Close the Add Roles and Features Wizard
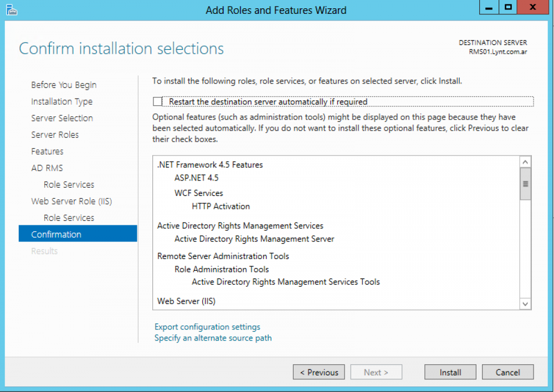The image size is (554, 392). [533, 7]
